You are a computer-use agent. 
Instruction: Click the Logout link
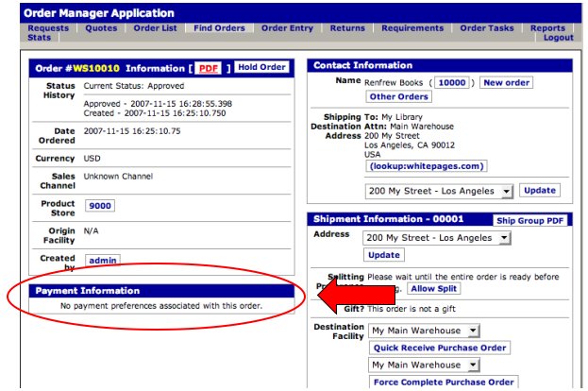[558, 38]
